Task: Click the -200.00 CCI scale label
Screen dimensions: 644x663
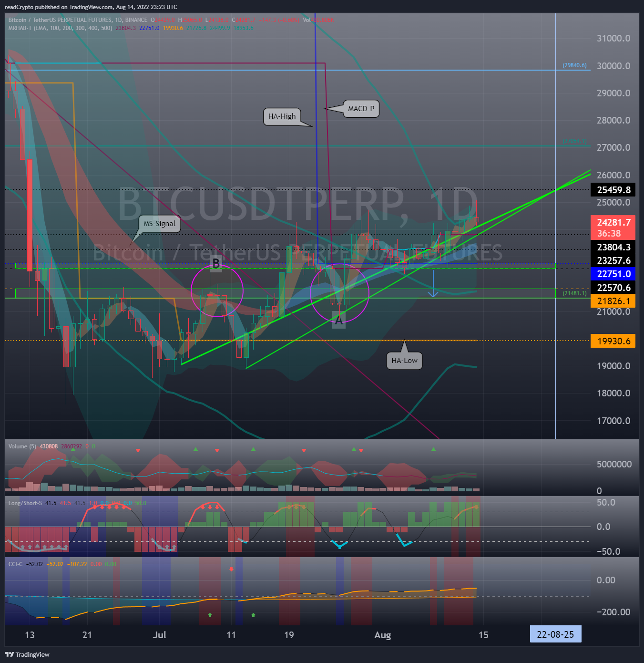Action: [x=613, y=612]
